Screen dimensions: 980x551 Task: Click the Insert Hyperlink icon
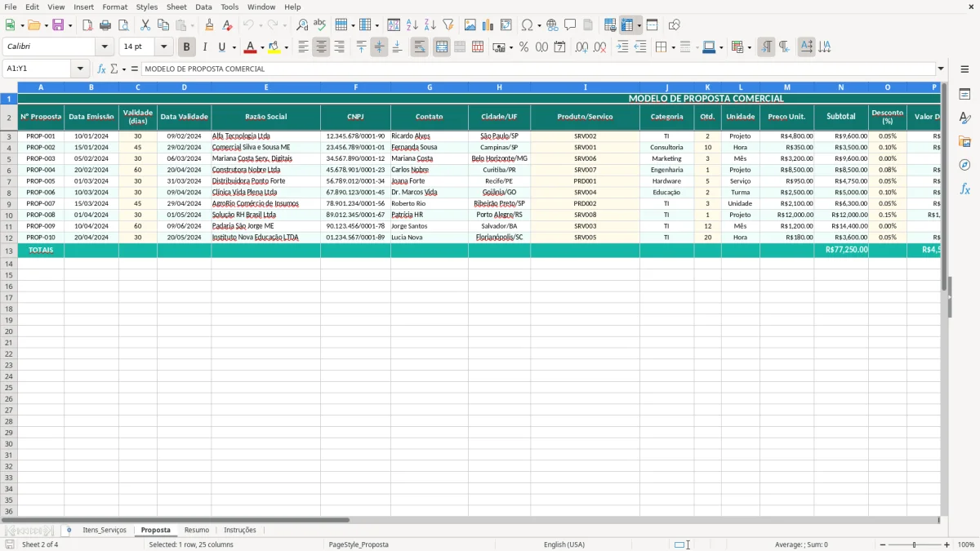tap(553, 25)
